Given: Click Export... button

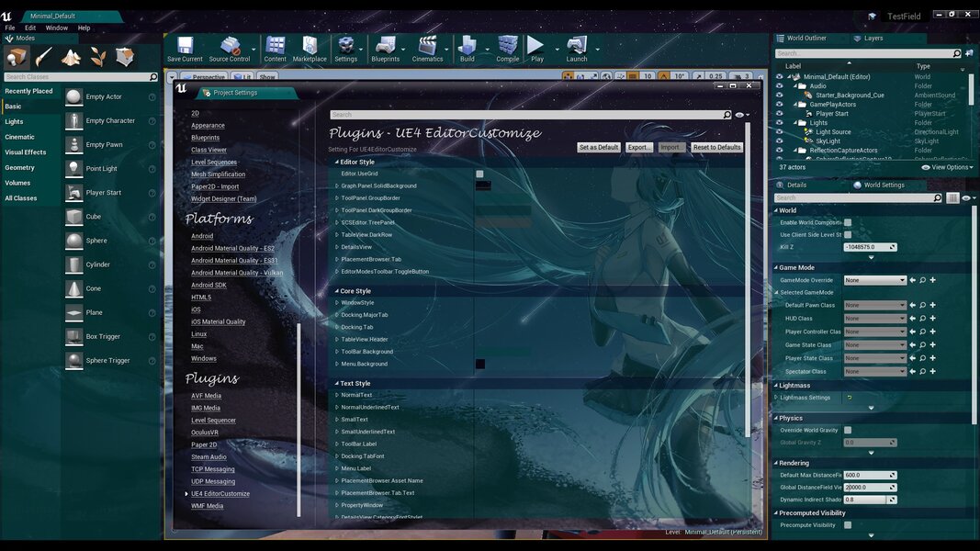Looking at the screenshot, I should coord(638,148).
